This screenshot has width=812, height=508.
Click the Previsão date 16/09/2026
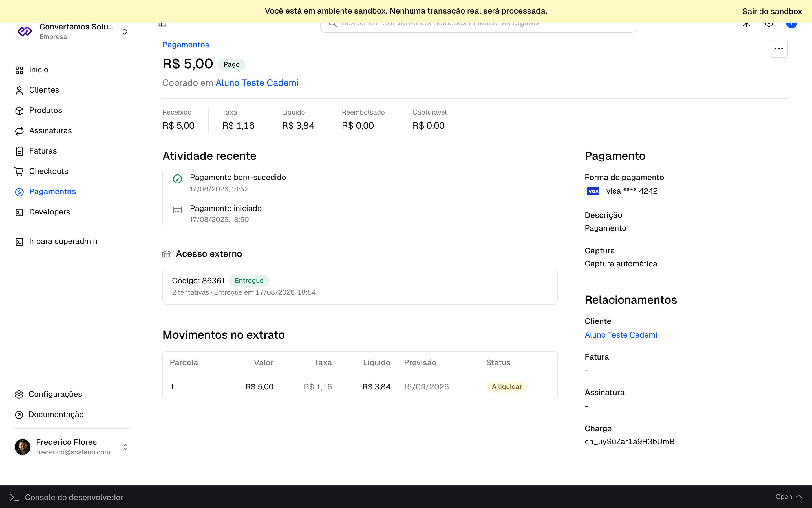(426, 387)
